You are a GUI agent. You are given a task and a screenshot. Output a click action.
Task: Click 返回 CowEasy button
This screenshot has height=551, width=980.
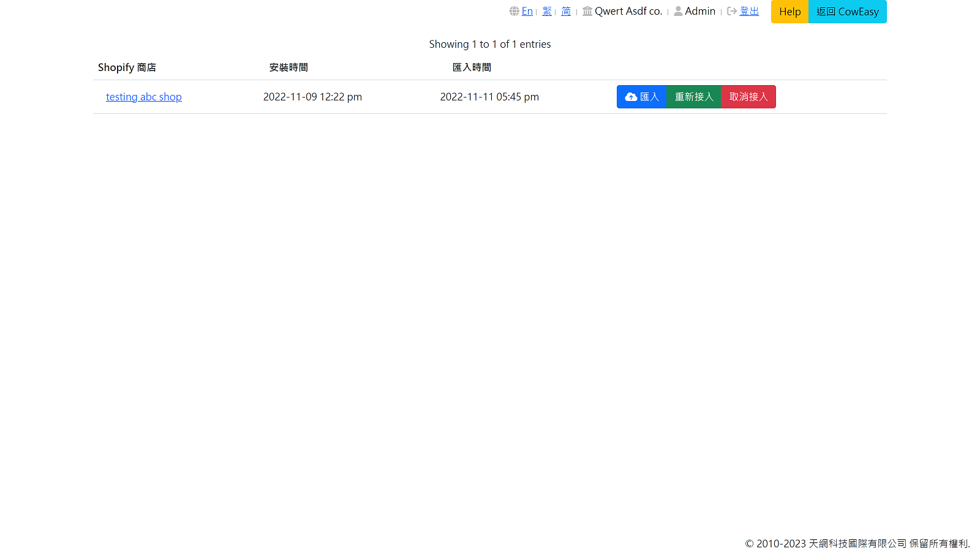pos(848,12)
